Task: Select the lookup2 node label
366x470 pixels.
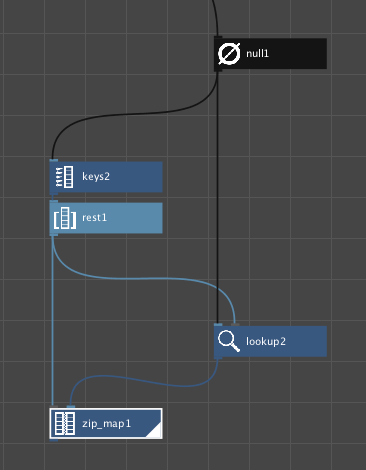Action: [266, 341]
